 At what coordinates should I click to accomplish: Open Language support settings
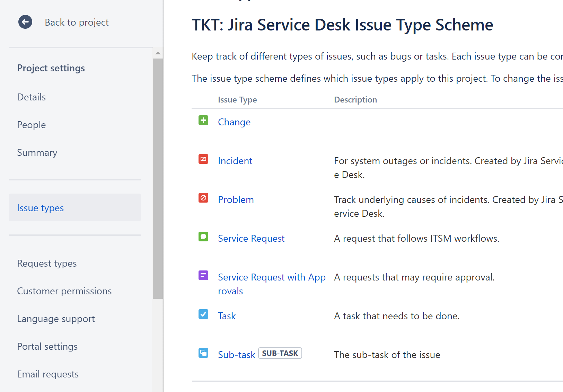tap(56, 319)
